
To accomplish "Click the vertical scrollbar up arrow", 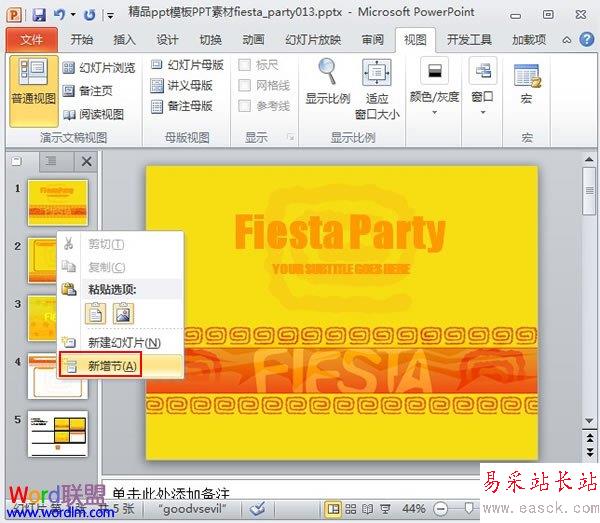I will pos(589,159).
